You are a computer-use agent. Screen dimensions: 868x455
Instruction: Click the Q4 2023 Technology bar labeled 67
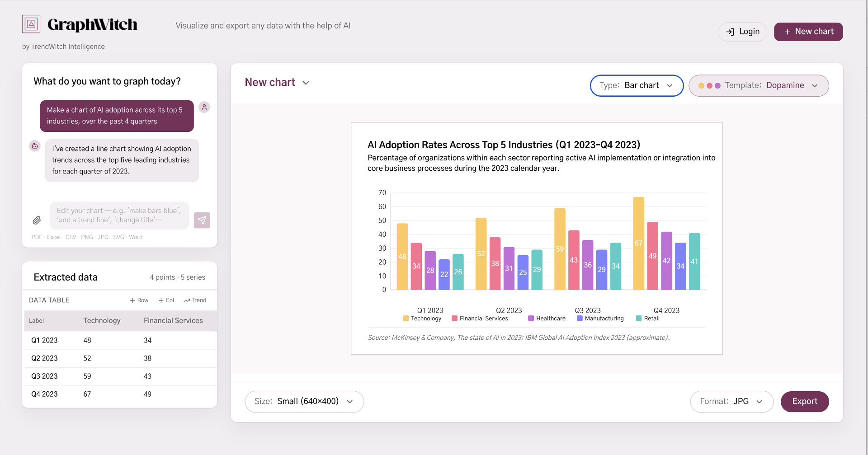[638, 243]
